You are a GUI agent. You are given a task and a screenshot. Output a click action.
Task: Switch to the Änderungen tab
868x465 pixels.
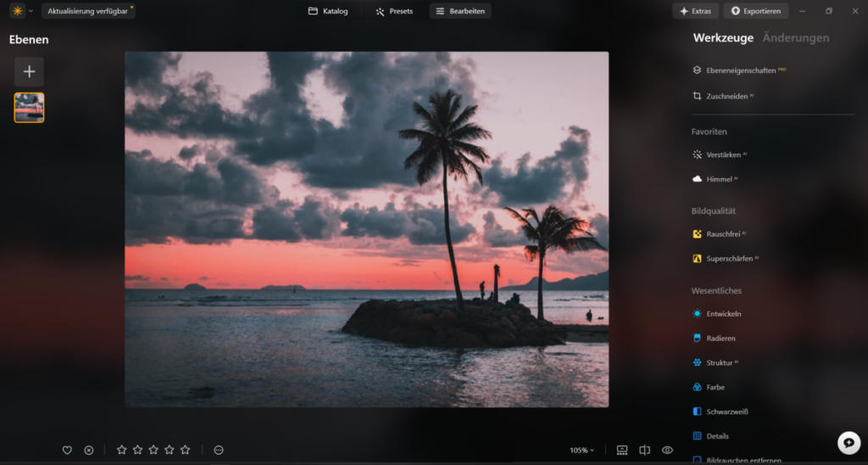coord(795,37)
